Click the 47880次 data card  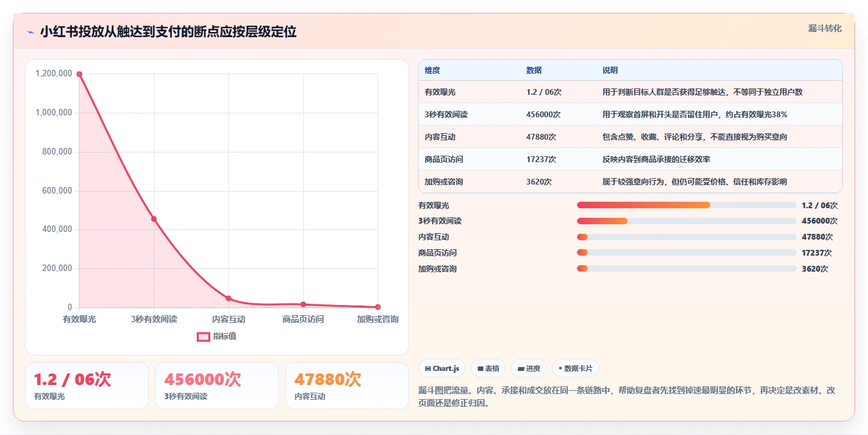(x=347, y=386)
